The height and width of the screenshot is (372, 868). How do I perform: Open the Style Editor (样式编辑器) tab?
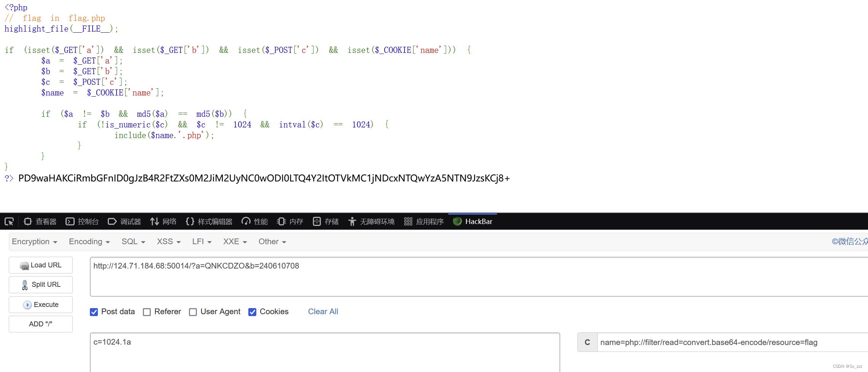click(209, 221)
